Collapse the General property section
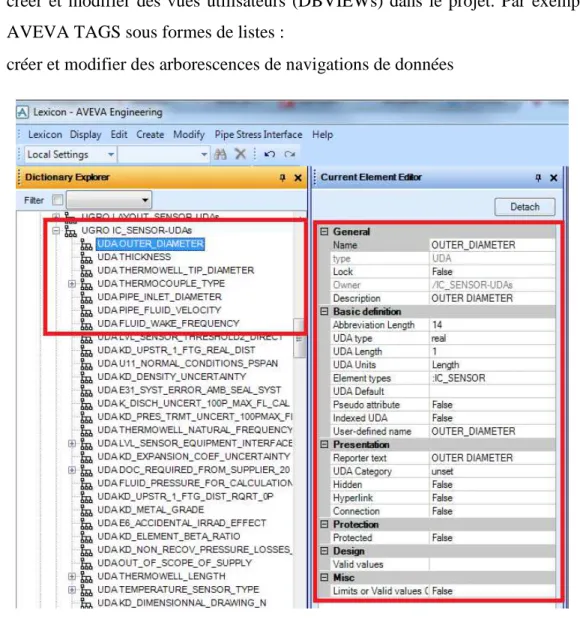 point(324,231)
